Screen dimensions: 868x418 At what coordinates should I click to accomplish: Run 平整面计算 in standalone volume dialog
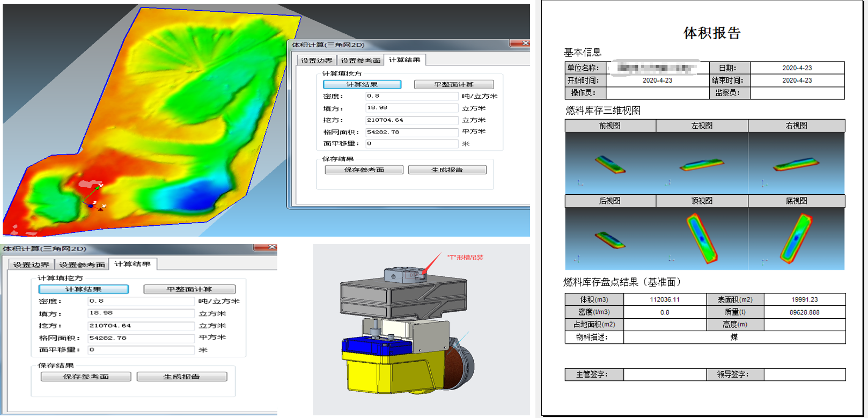tap(189, 289)
